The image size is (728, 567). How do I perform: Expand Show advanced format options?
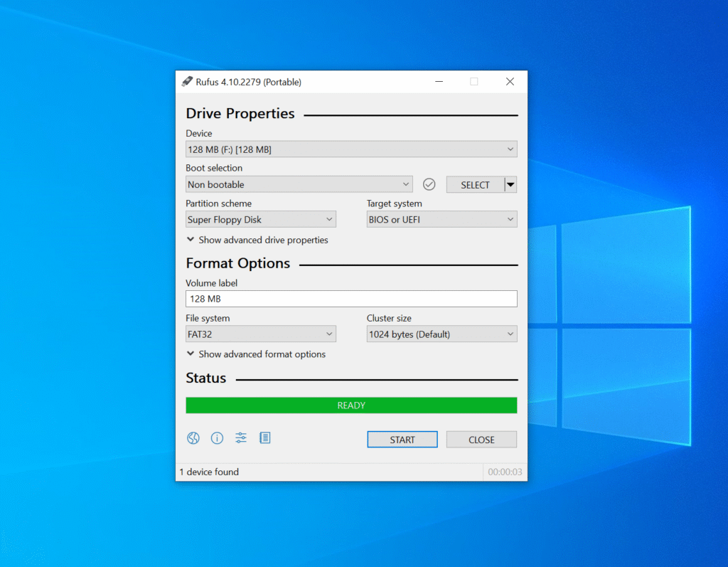coord(256,354)
